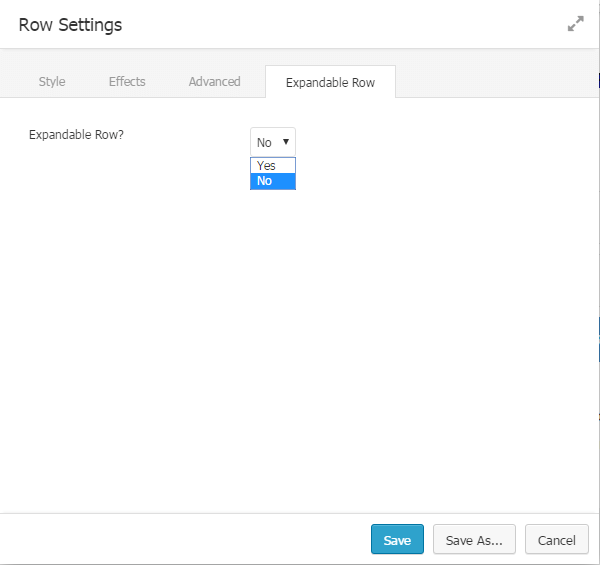The height and width of the screenshot is (565, 600).
Task: Click the Expandable Row dropdown box
Action: point(266,142)
